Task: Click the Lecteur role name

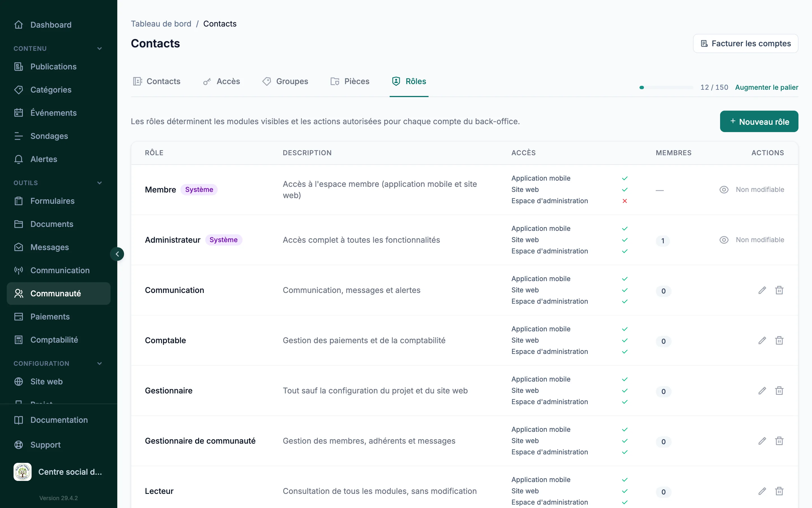Action: [159, 491]
